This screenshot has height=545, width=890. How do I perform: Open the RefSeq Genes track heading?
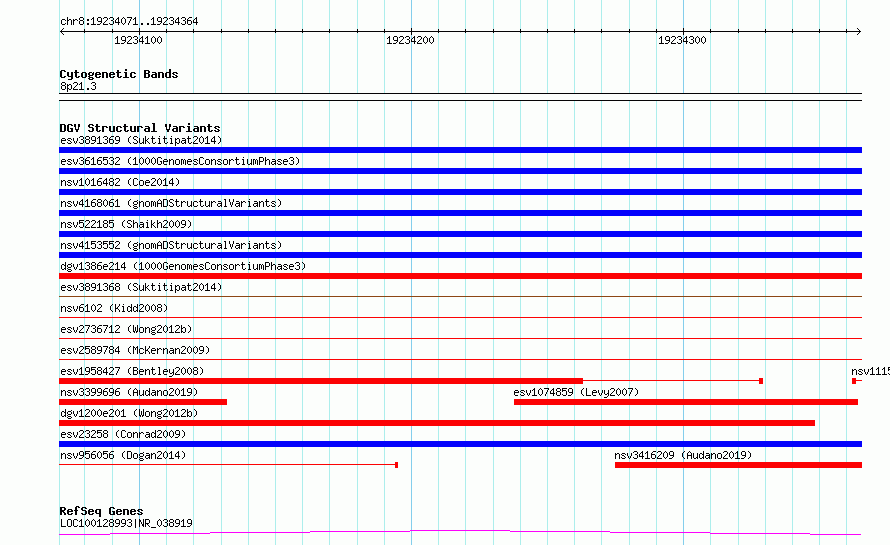point(101,511)
